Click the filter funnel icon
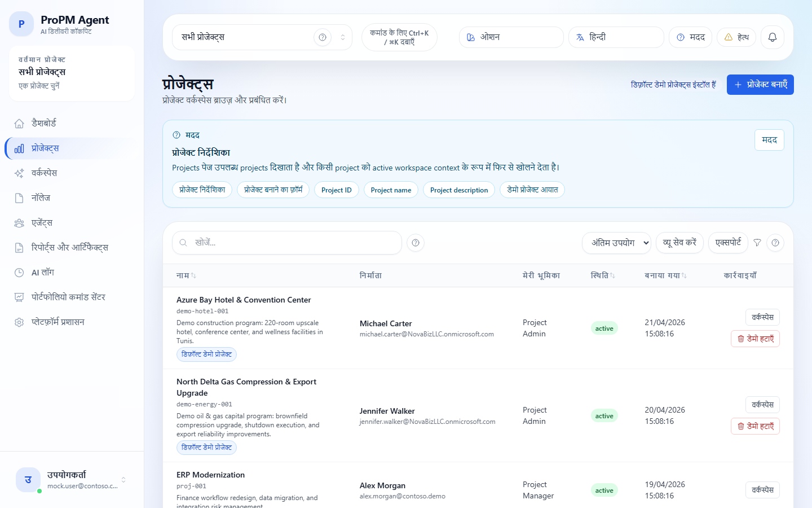This screenshot has width=812, height=508. tap(757, 243)
